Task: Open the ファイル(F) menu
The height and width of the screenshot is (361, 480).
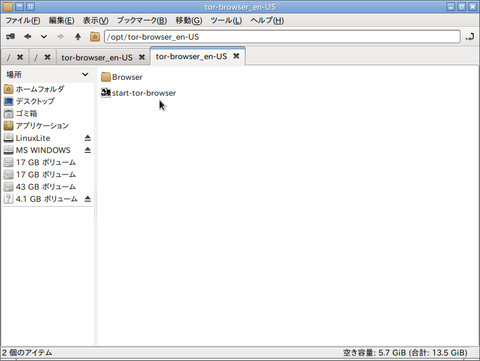Action: [x=23, y=20]
